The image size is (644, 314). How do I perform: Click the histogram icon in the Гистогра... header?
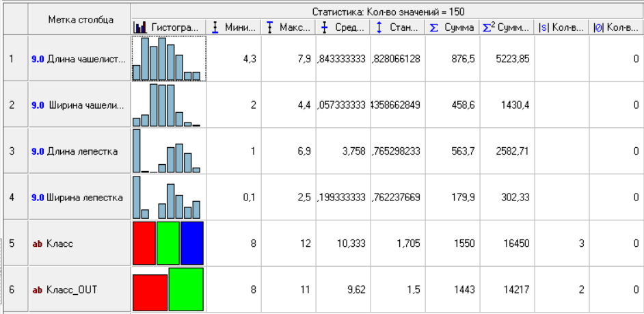[139, 27]
